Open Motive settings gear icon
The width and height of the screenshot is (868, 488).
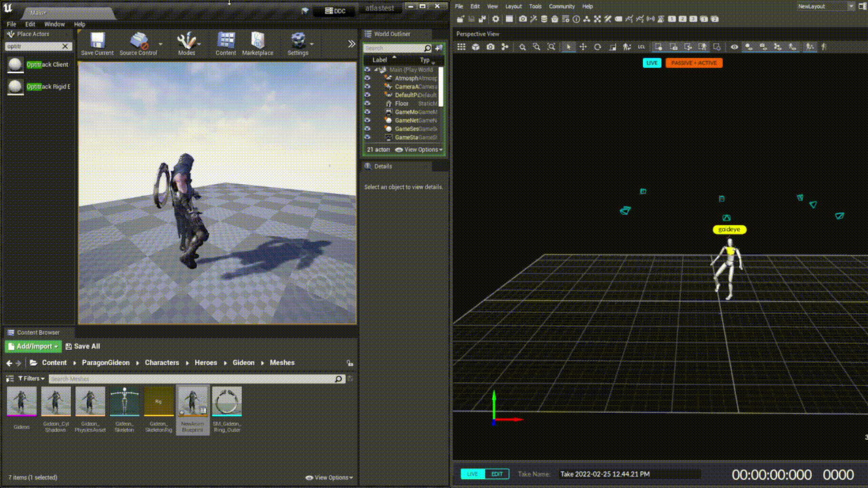tap(495, 19)
